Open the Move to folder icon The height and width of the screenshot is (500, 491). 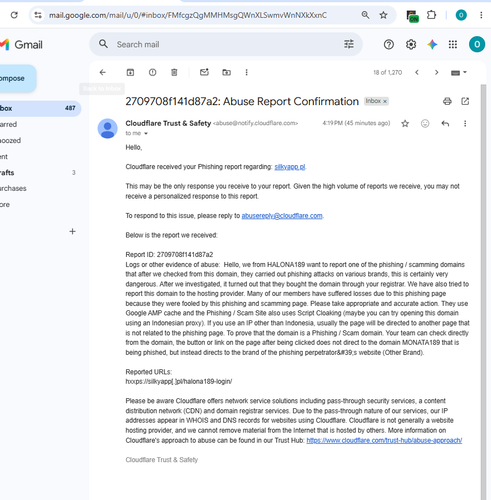click(x=226, y=72)
